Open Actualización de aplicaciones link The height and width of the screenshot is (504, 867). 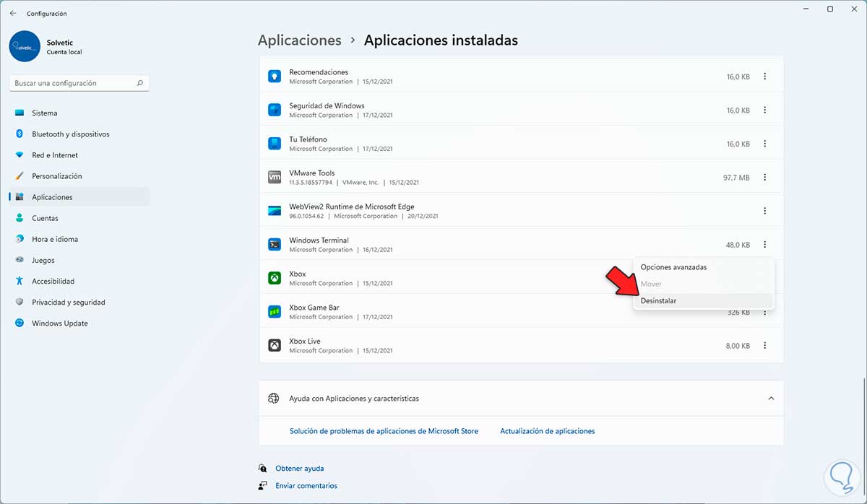click(548, 431)
